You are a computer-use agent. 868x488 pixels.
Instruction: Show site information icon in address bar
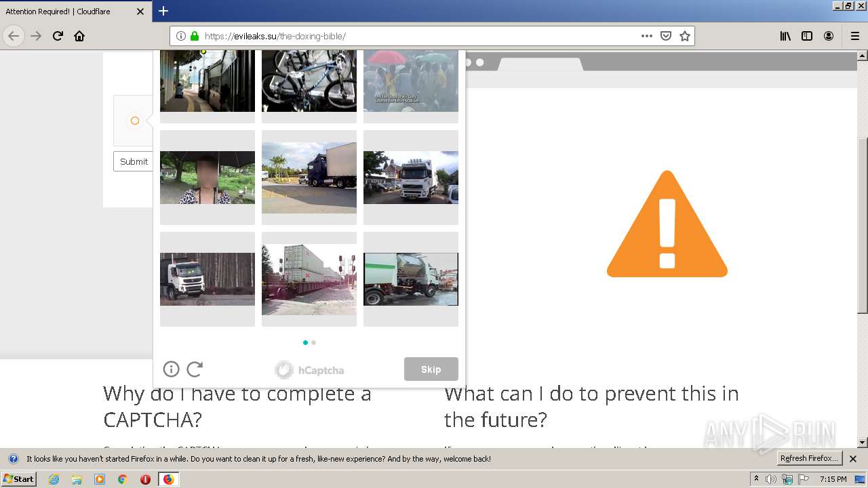click(x=181, y=36)
